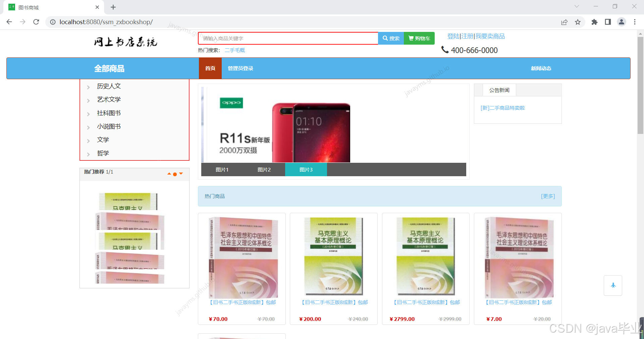The height and width of the screenshot is (339, 644).
Task: Open a new browser tab with plus
Action: click(x=113, y=7)
